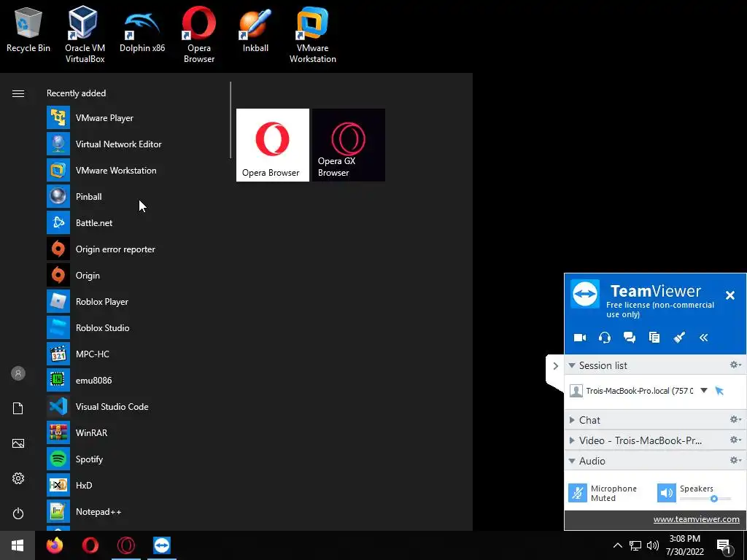The height and width of the screenshot is (560, 747).
Task: Switch to TeamViewer taskbar icon
Action: pyautogui.click(x=162, y=545)
